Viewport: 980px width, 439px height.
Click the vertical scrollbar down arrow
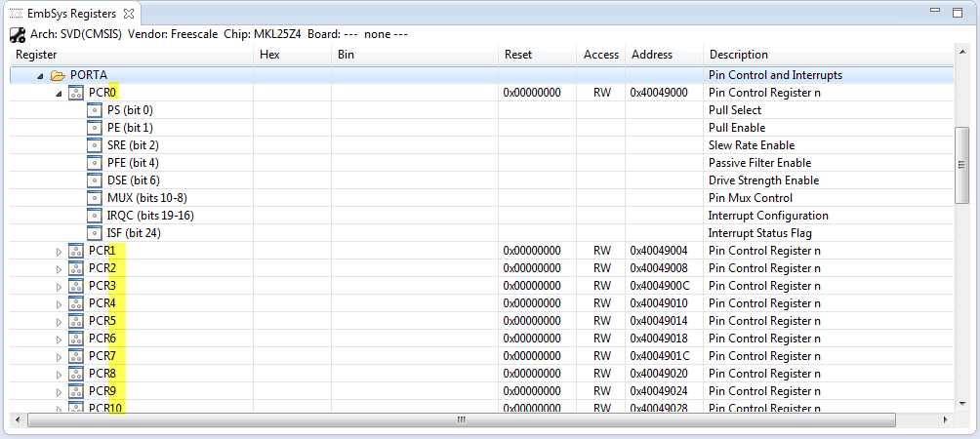[961, 403]
